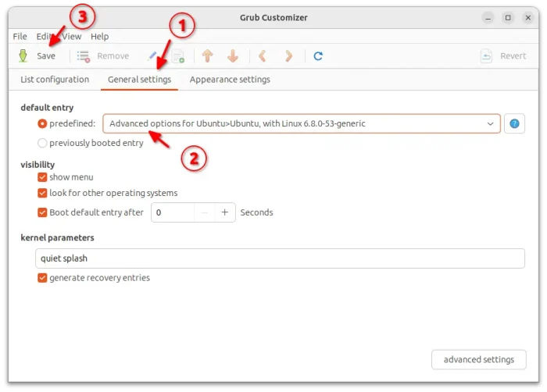Click the boot timeout seconds field
This screenshot has width=547, height=392.
[173, 212]
